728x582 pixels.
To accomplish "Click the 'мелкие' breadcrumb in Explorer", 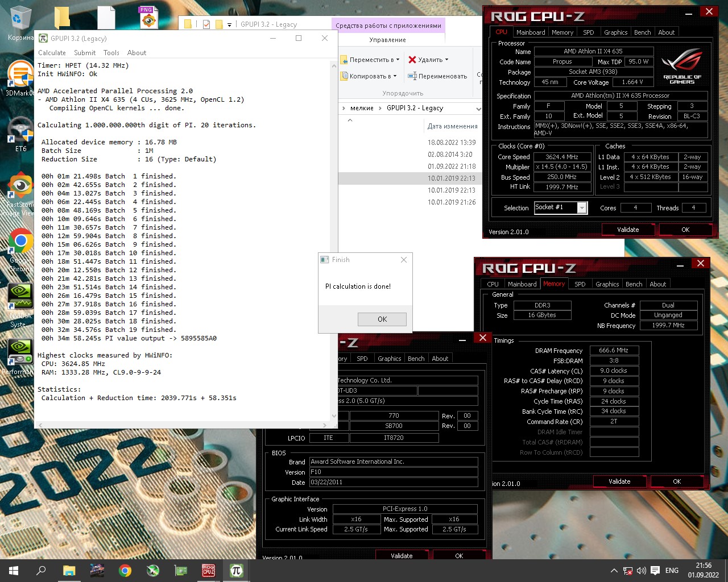I will (362, 108).
